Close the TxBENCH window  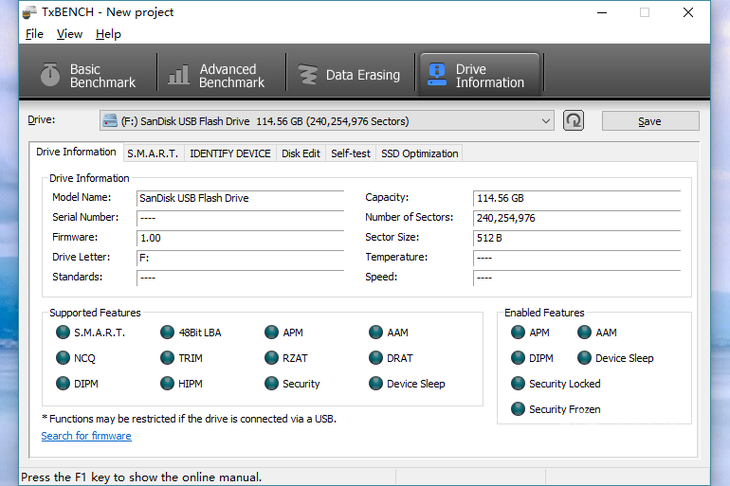click(688, 13)
